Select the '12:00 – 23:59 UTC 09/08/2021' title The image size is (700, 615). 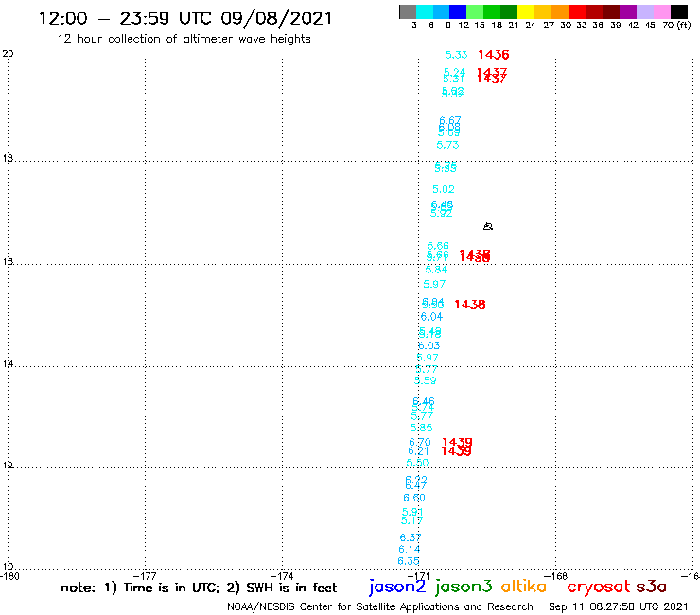(185, 18)
